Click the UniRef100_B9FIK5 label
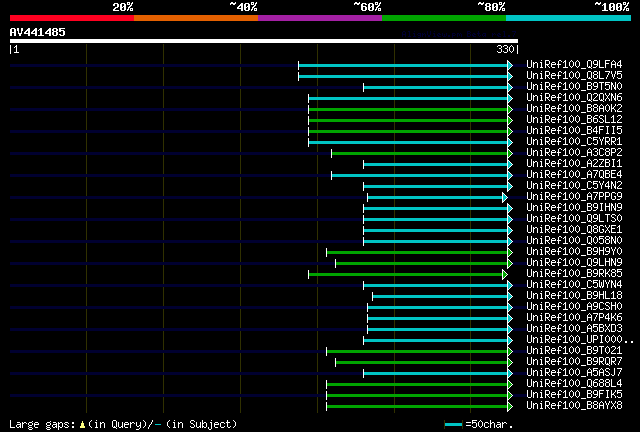Viewport: 640px width, 432px height. (x=574, y=395)
